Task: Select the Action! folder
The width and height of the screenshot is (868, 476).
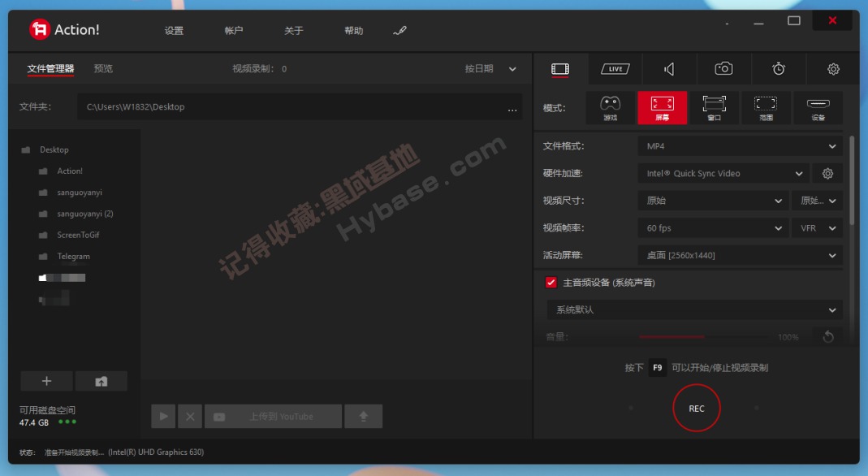Action: 70,171
